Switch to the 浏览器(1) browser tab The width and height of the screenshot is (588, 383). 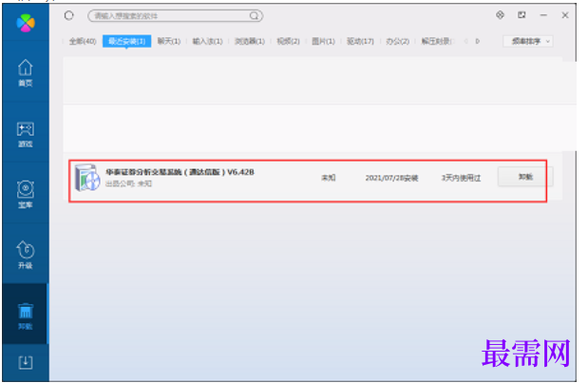pyautogui.click(x=250, y=41)
